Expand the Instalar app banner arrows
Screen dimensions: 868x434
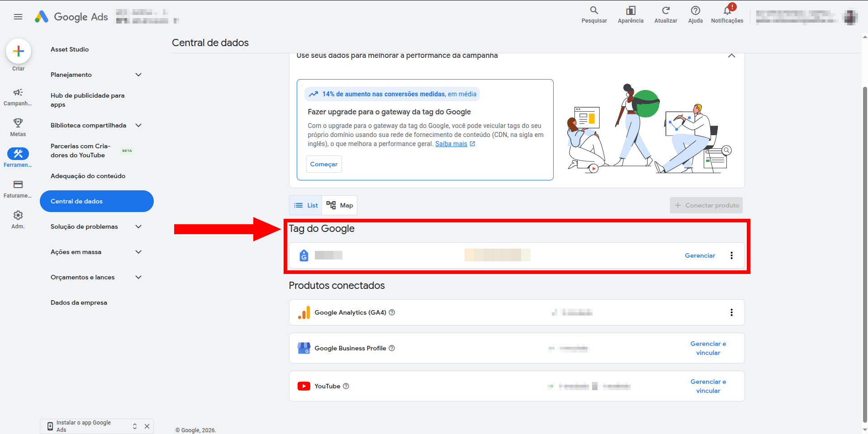click(x=135, y=426)
